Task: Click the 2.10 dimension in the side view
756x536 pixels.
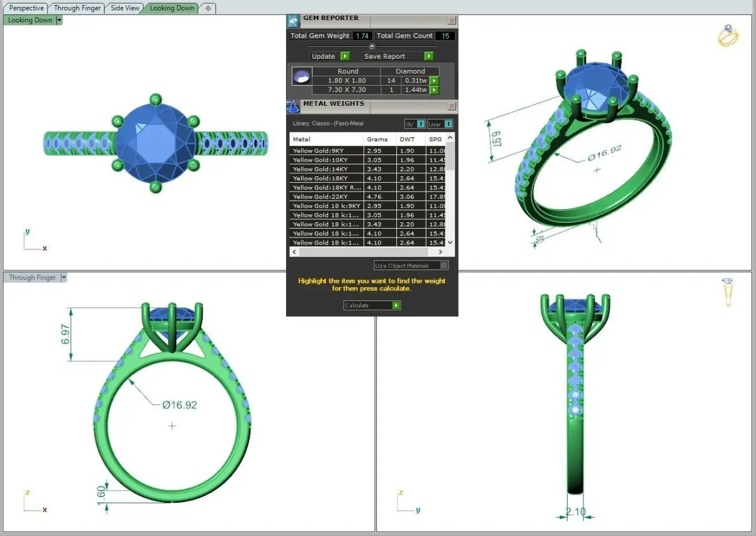Action: click(x=575, y=511)
